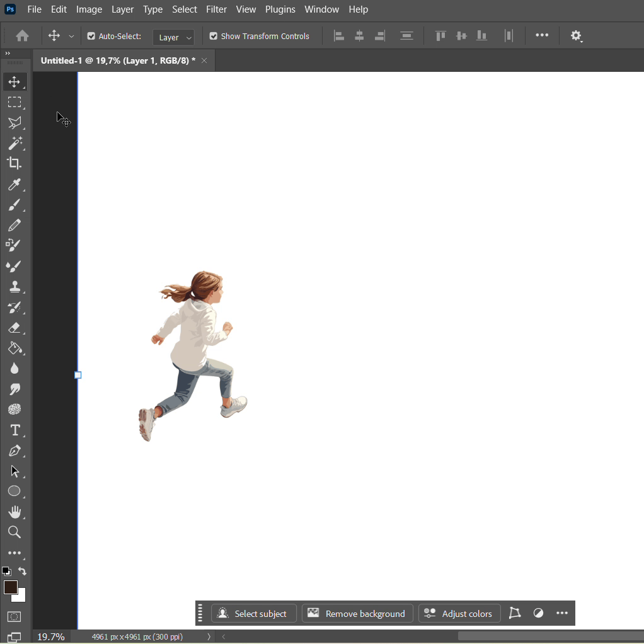Click the Select subject button
This screenshot has height=644, width=644.
click(253, 613)
